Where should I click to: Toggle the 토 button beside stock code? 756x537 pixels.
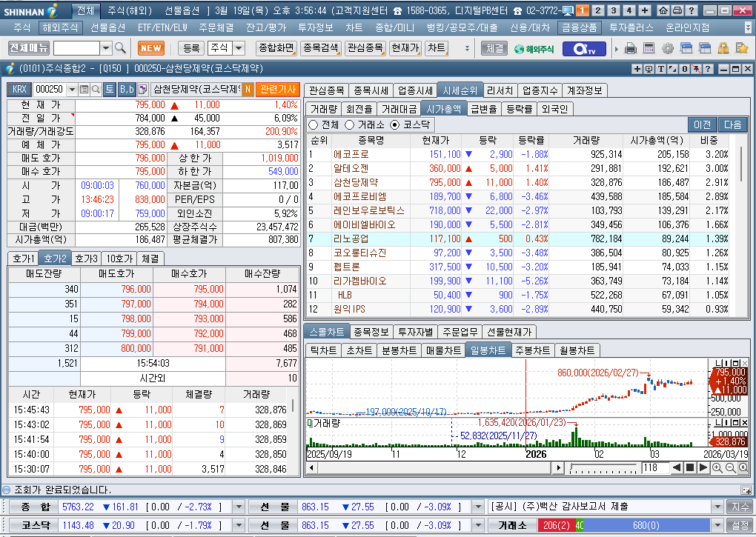click(110, 89)
